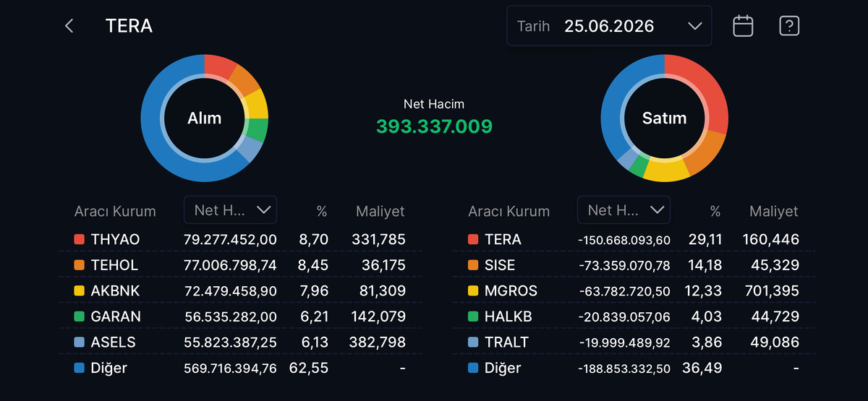Select the TEHOL row in the Alım list
Viewport: 868px width, 401px height.
tap(239, 265)
